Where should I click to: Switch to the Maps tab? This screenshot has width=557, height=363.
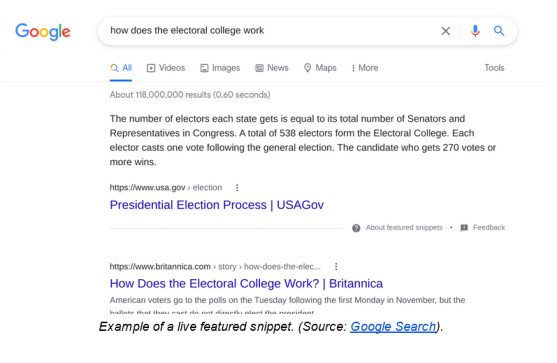click(x=320, y=68)
